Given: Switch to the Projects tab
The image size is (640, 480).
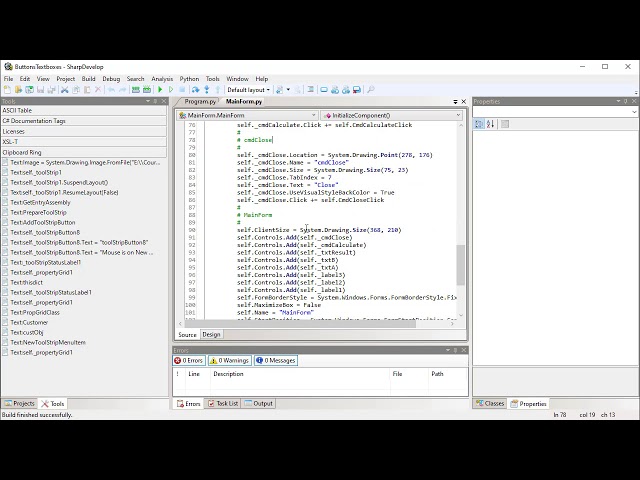Looking at the screenshot, I should pyautogui.click(x=19, y=404).
